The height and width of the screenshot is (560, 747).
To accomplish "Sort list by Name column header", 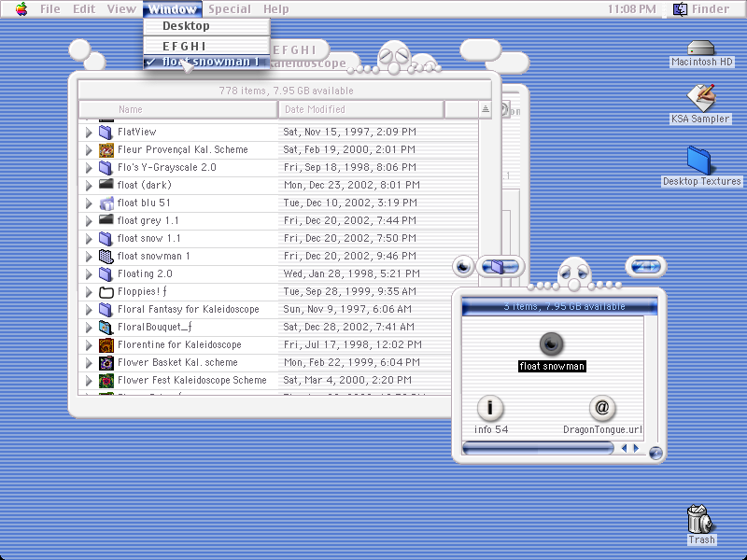I will click(x=178, y=109).
